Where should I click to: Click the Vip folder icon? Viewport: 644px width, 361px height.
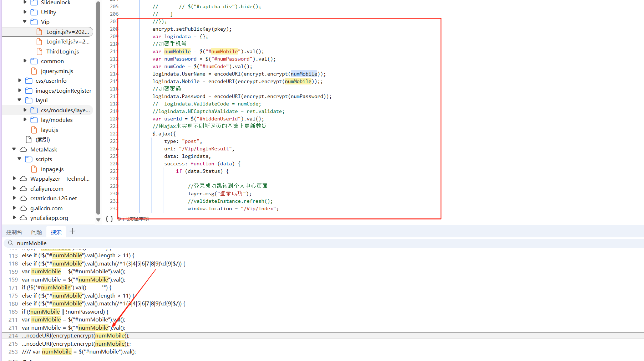(x=34, y=22)
